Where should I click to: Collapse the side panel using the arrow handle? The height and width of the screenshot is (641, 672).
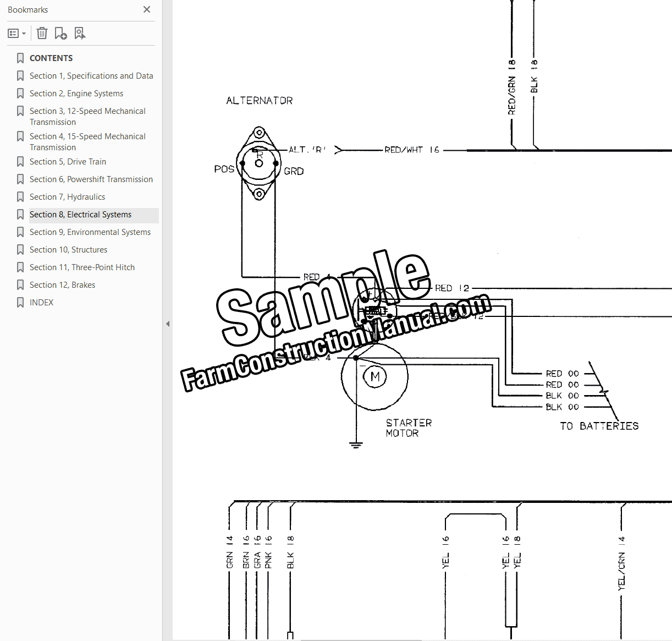pyautogui.click(x=168, y=324)
